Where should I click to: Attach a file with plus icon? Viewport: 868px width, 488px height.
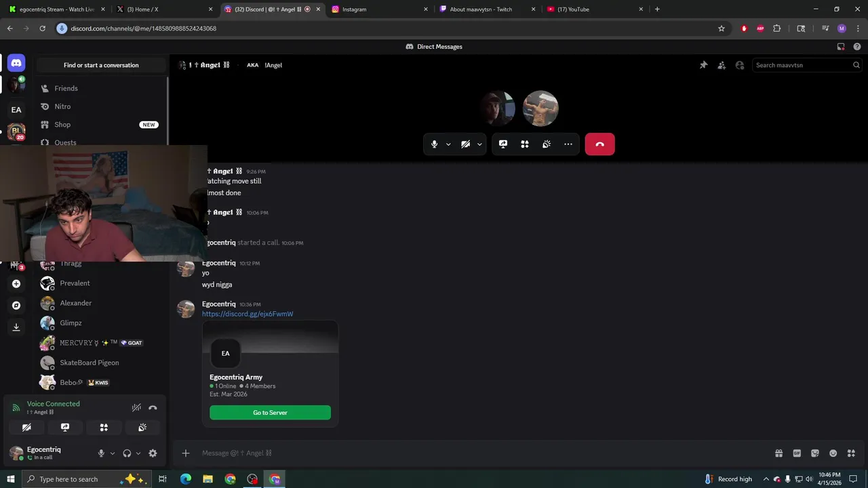pyautogui.click(x=186, y=453)
